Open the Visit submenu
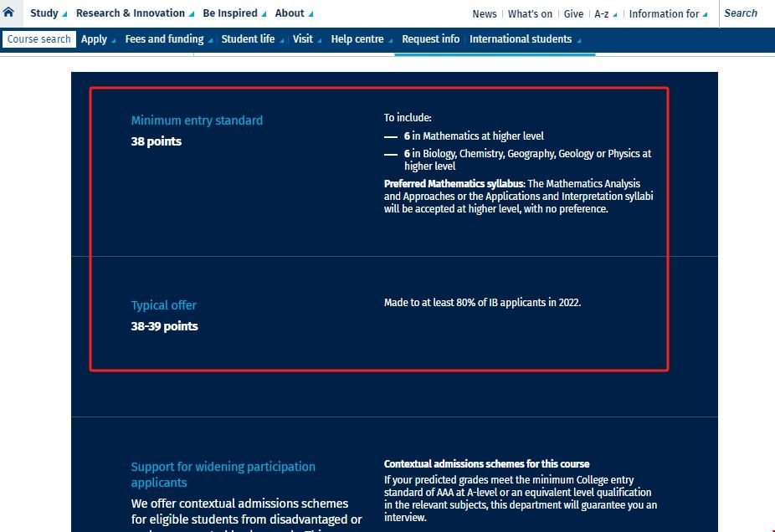 [x=306, y=39]
